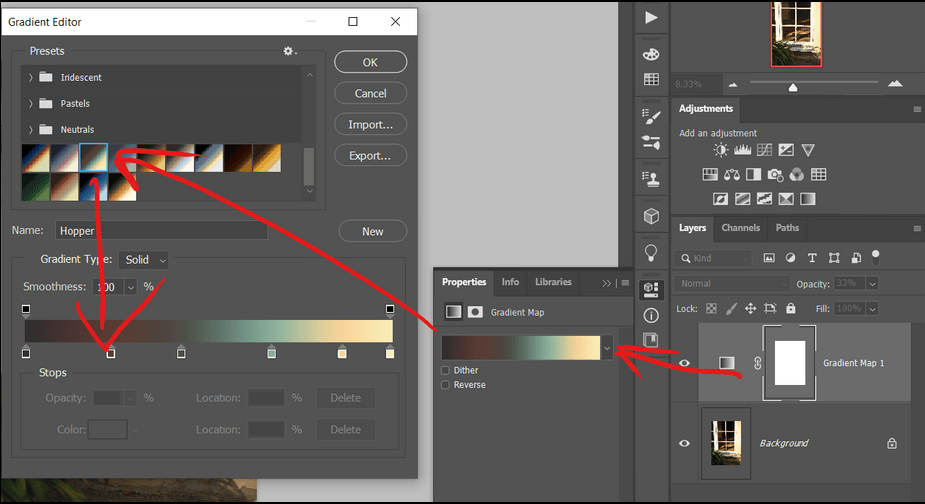Click the Color Balance scales icon

coord(731,174)
